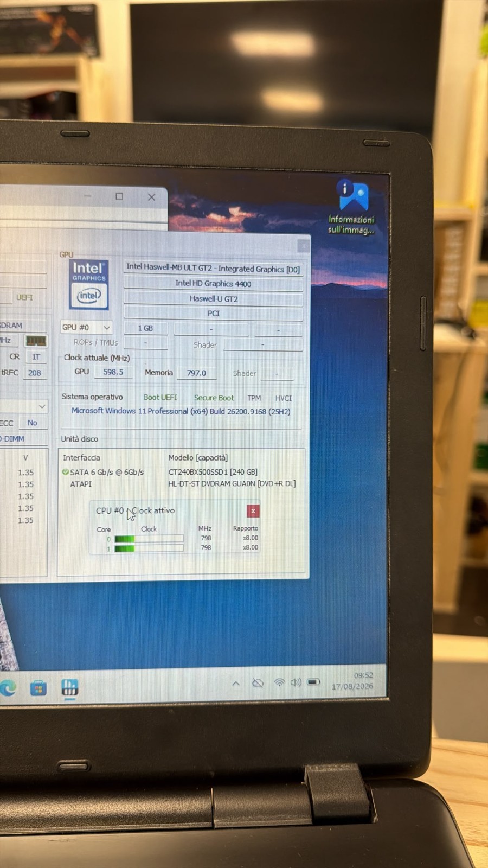Click the volume speaker tray icon
Viewport: 488px width, 868px height.
296,682
